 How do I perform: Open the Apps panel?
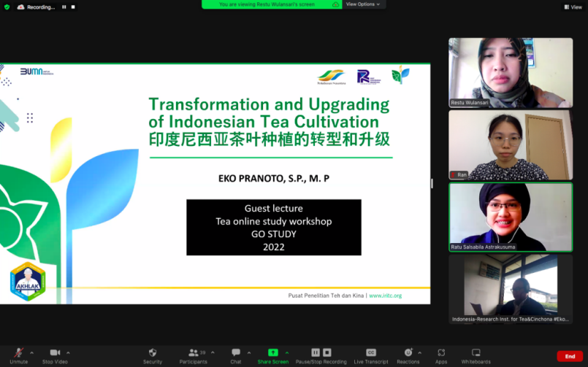click(x=441, y=353)
